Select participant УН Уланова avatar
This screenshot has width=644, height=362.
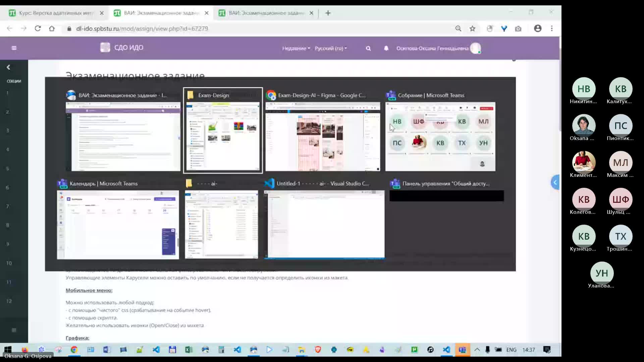[x=602, y=273]
